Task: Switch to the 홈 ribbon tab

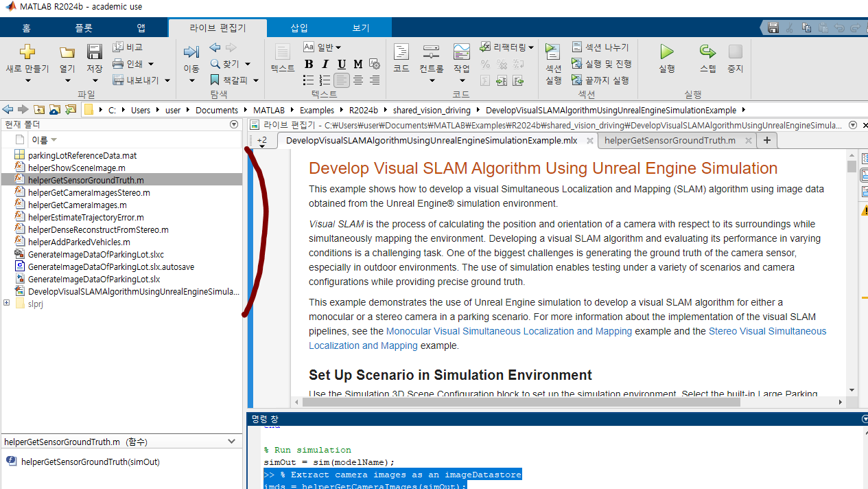Action: coord(26,28)
